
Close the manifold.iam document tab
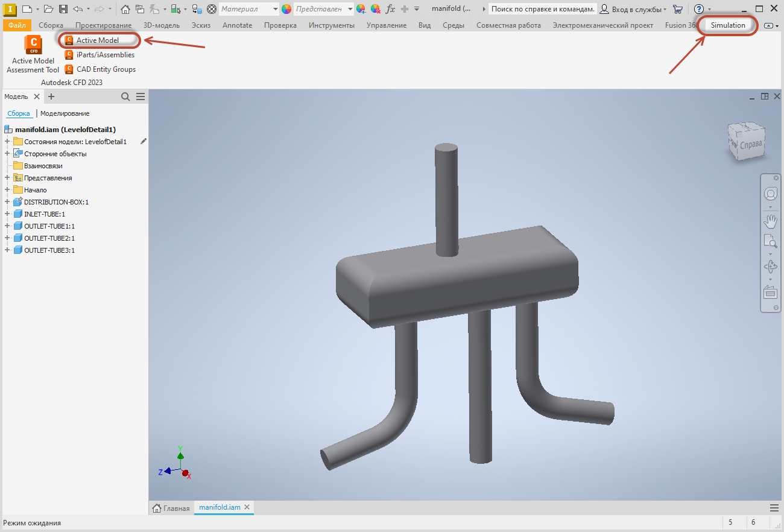247,507
